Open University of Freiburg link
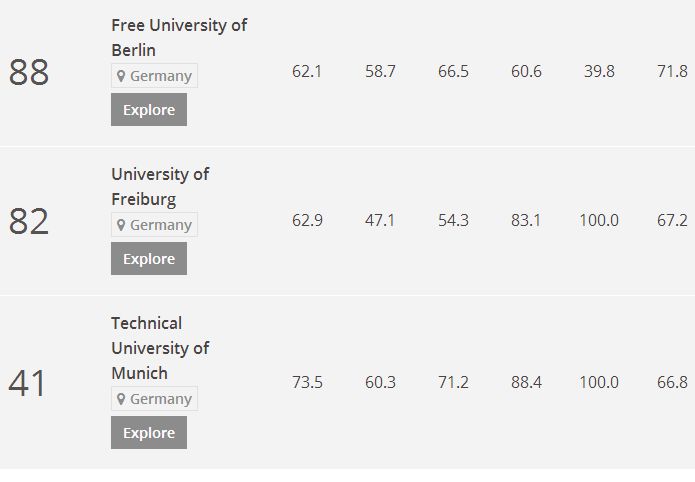695x482 pixels. point(159,186)
